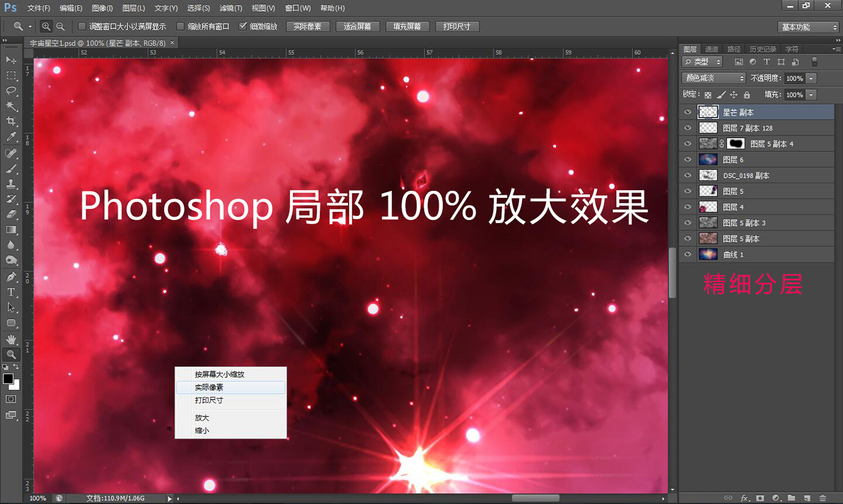
Task: Open the blend mode 颜色减淡 dropdown
Action: pos(714,78)
